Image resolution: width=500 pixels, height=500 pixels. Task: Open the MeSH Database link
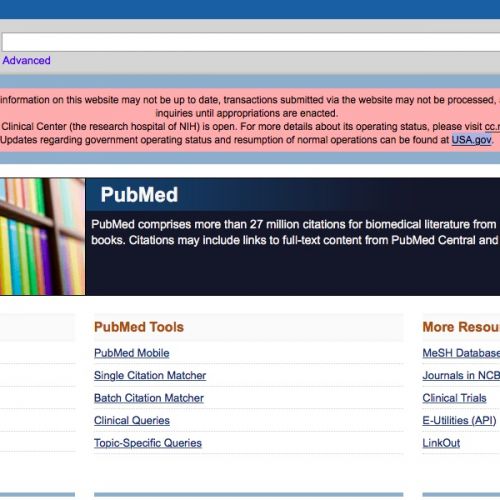(x=461, y=353)
